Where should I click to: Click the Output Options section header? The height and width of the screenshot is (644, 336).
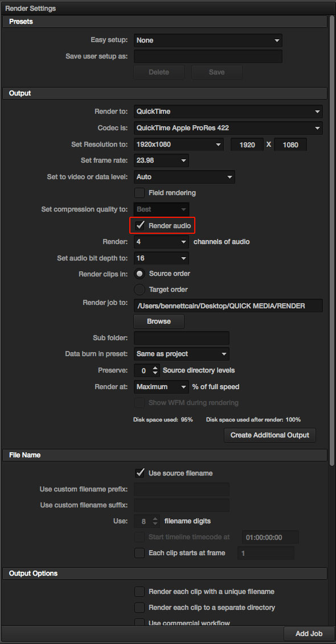click(165, 573)
